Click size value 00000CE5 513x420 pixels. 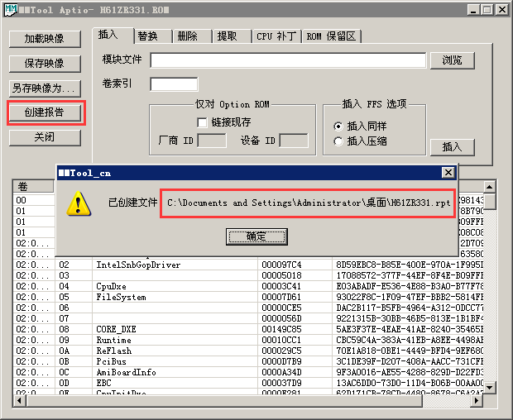[x=281, y=308]
